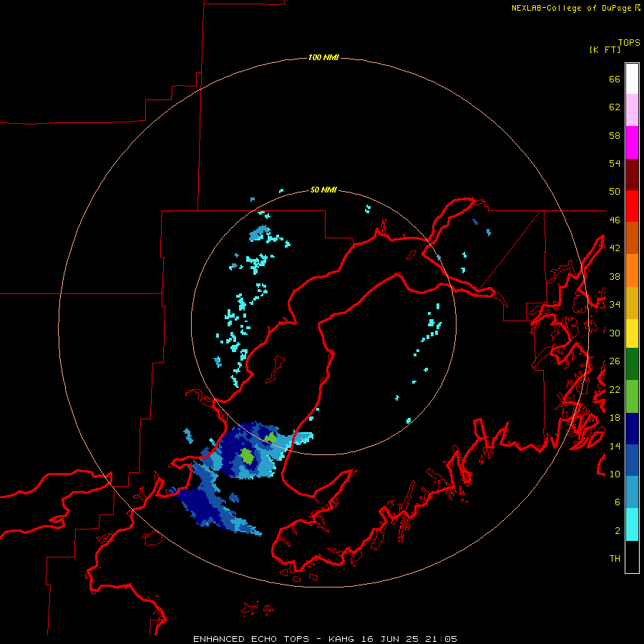Click the smaller green echo cell near the inlet
This screenshot has width=644, height=644.
pyautogui.click(x=271, y=438)
